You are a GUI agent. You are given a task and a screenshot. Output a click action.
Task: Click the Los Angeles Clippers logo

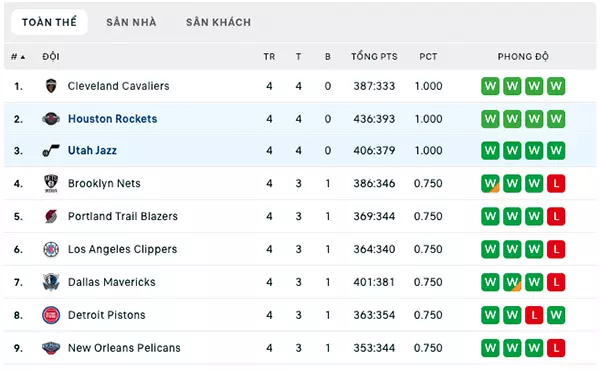point(51,249)
